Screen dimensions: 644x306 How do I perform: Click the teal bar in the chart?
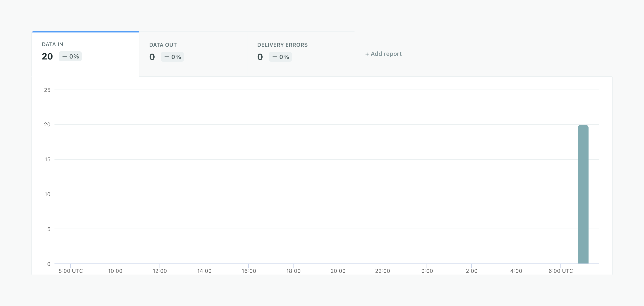click(x=583, y=194)
